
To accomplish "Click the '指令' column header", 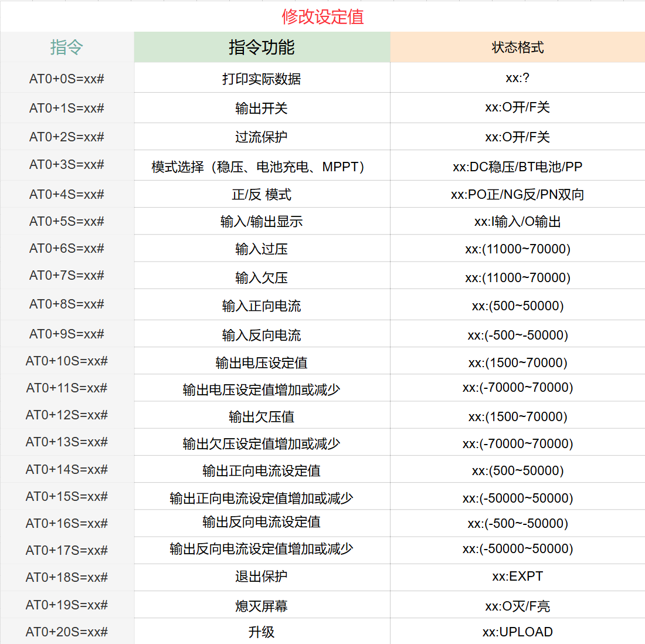I will pyautogui.click(x=67, y=47).
